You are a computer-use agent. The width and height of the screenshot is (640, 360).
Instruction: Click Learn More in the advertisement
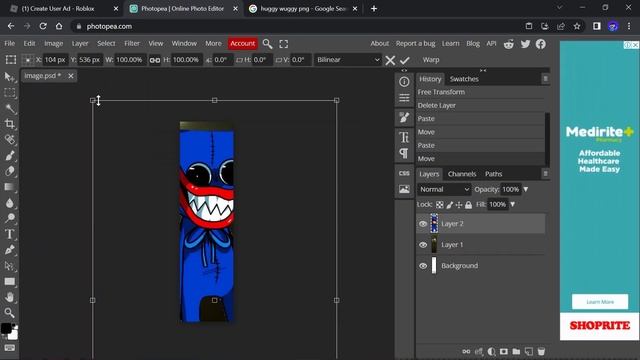click(600, 302)
